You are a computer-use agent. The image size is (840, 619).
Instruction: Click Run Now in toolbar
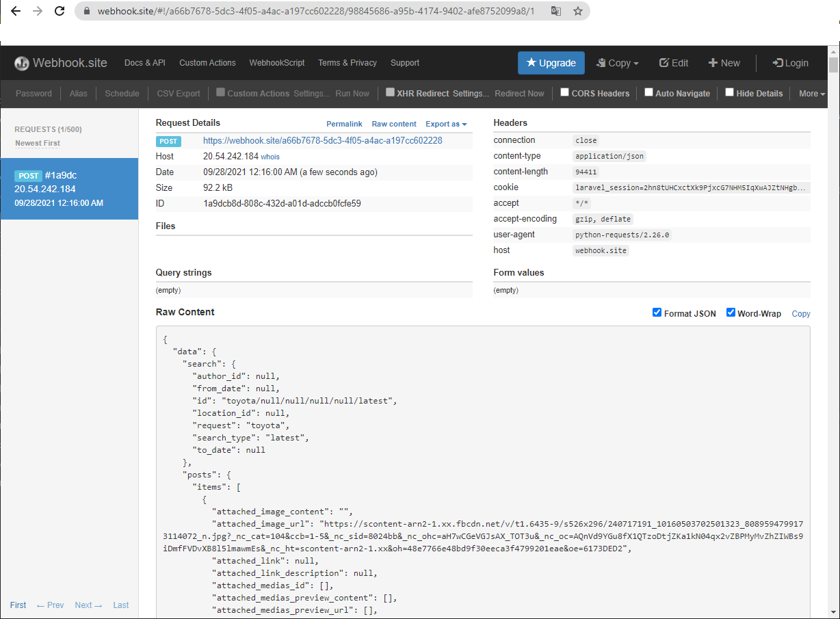pyautogui.click(x=352, y=94)
